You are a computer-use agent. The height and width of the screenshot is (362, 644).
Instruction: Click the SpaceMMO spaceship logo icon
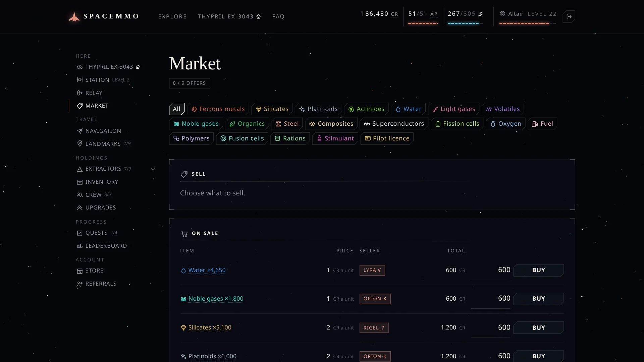(x=74, y=16)
